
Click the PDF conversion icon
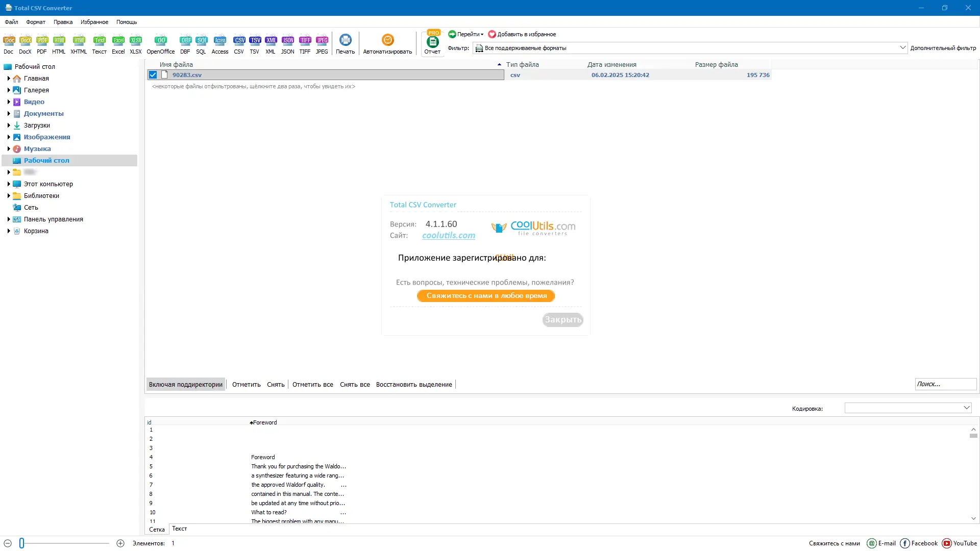coord(42,44)
